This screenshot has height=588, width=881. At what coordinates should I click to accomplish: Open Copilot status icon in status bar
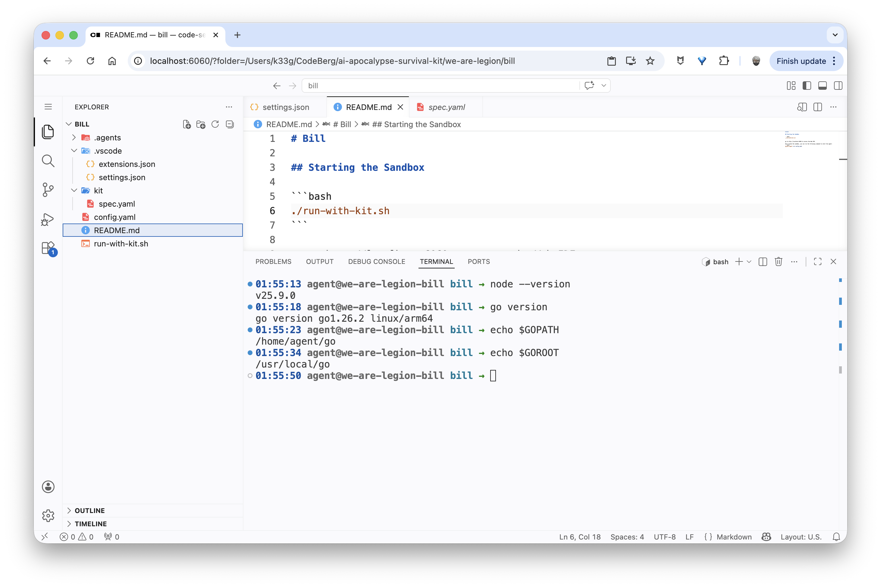click(766, 536)
